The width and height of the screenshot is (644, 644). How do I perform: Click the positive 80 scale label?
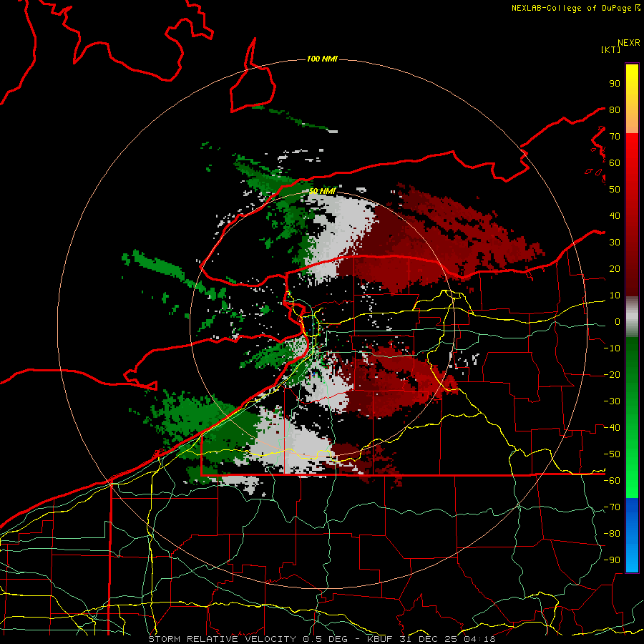coord(615,109)
